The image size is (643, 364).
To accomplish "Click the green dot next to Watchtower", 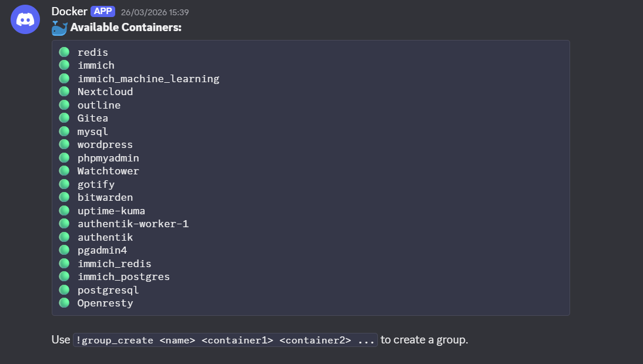I will point(65,171).
